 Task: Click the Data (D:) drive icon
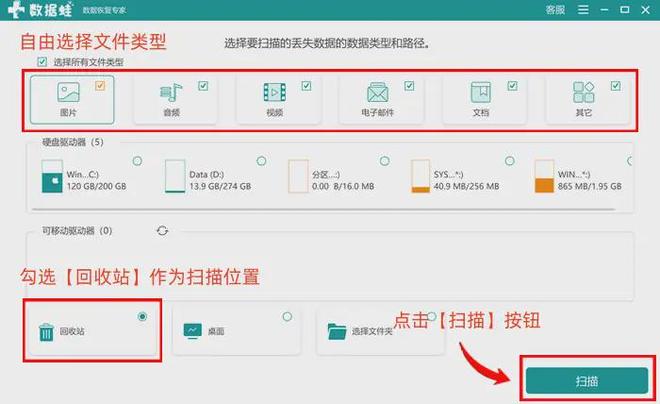[x=175, y=176]
